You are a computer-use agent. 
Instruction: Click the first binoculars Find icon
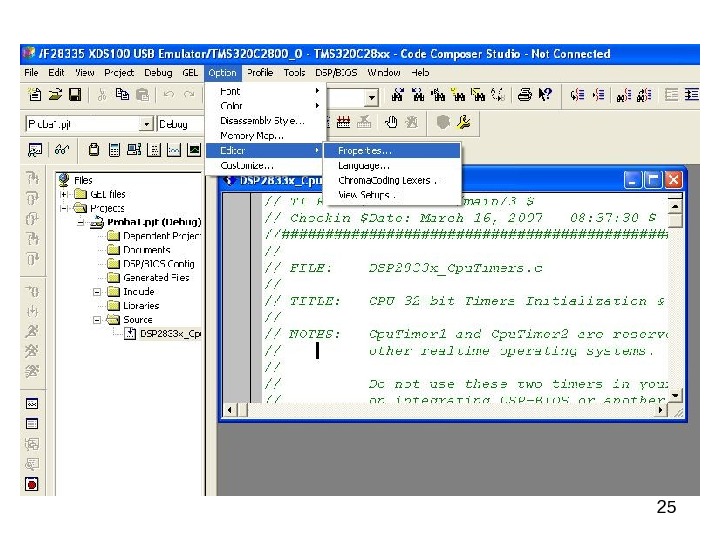(398, 95)
